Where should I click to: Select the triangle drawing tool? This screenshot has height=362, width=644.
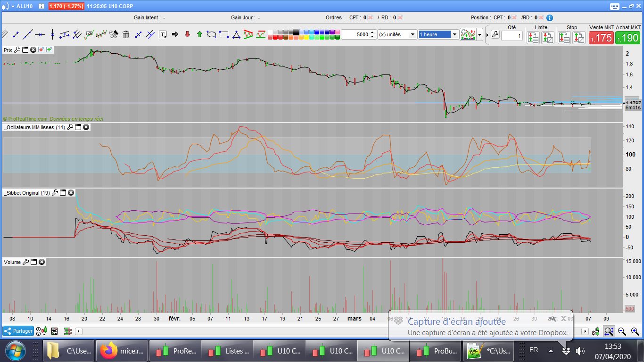pos(236,34)
